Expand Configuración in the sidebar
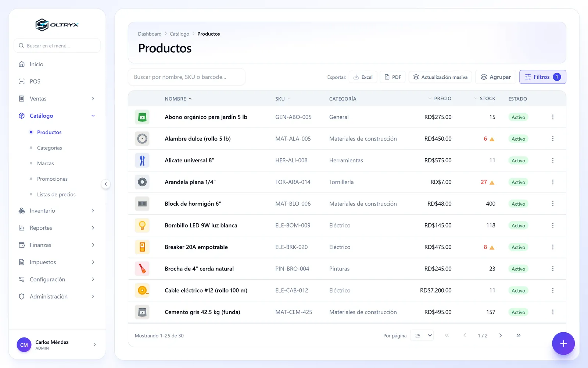The width and height of the screenshot is (588, 368). pos(57,279)
